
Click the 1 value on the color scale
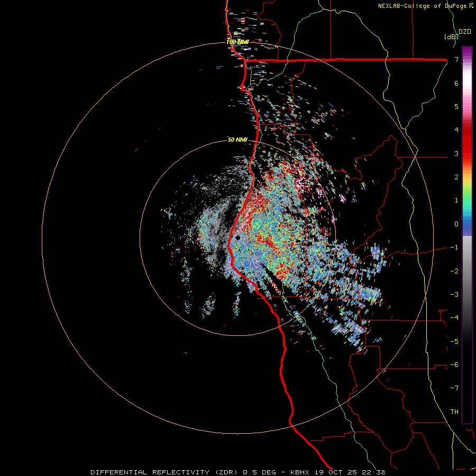pos(456,200)
